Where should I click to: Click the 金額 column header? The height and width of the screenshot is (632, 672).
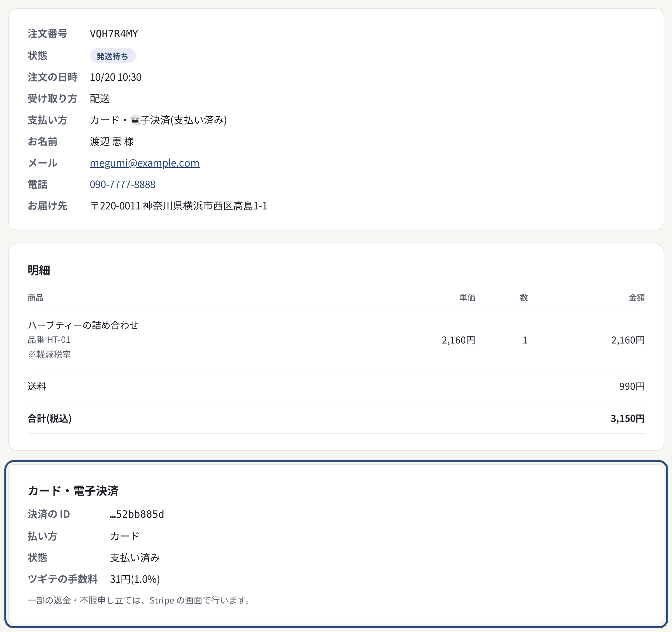coord(636,298)
